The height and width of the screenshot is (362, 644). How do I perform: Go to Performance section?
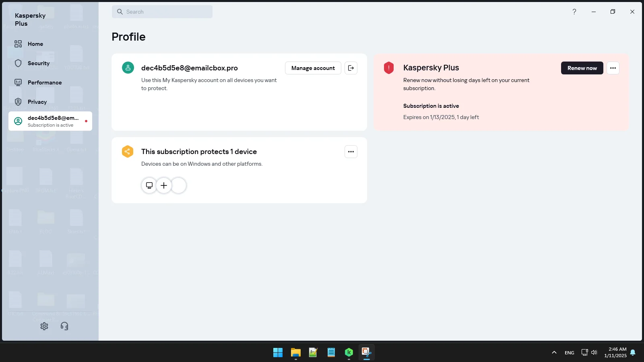pyautogui.click(x=50, y=82)
